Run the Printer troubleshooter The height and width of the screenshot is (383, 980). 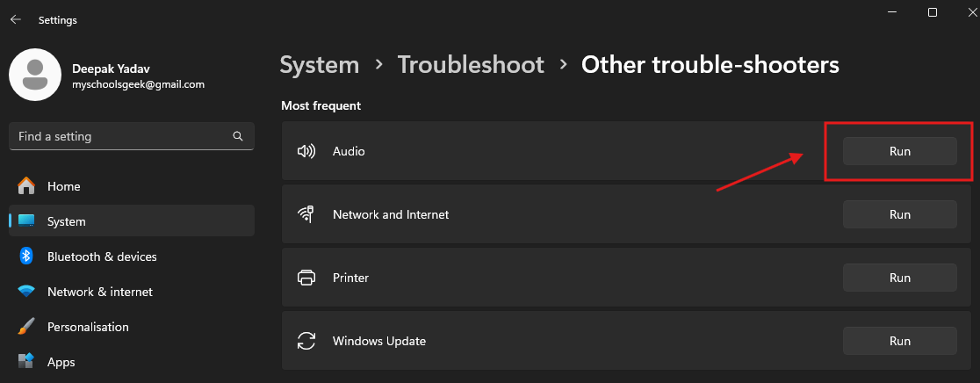899,278
